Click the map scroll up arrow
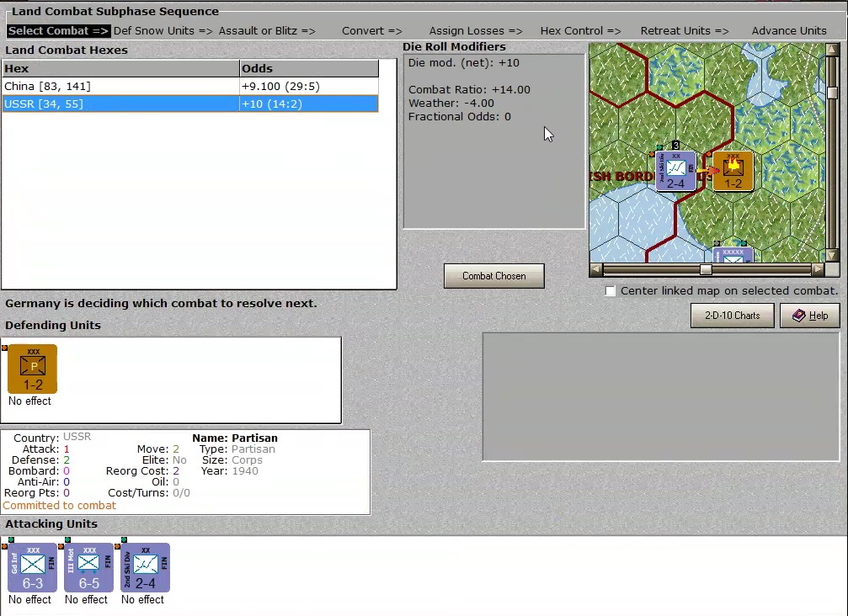The height and width of the screenshot is (616, 848). coord(832,49)
